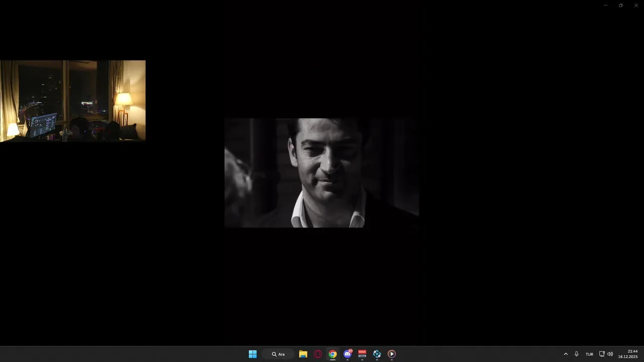Image resolution: width=644 pixels, height=362 pixels.
Task: Open volume control tray icon
Action: click(610, 354)
